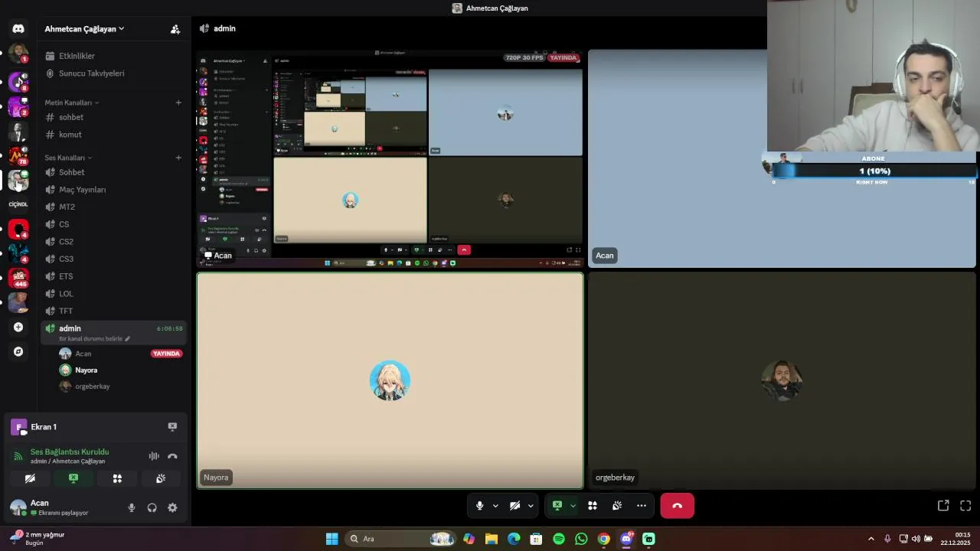Open screen share options arrow
Image resolution: width=980 pixels, height=551 pixels.
[573, 506]
